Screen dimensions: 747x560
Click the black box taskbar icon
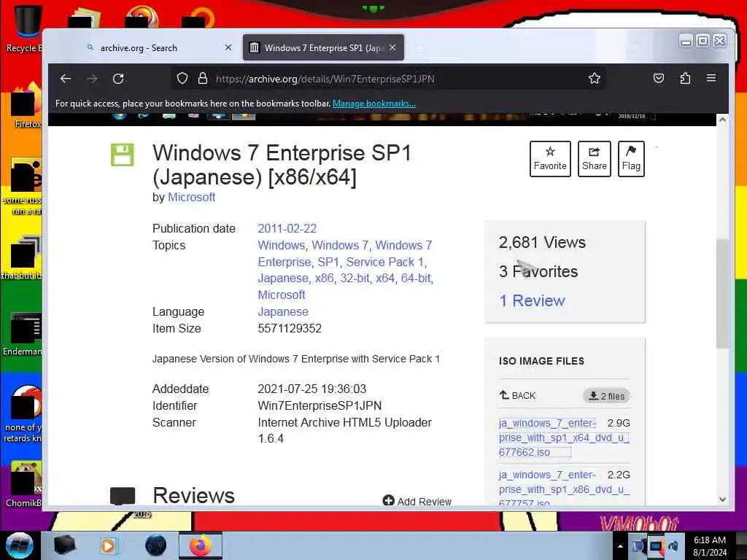(64, 545)
